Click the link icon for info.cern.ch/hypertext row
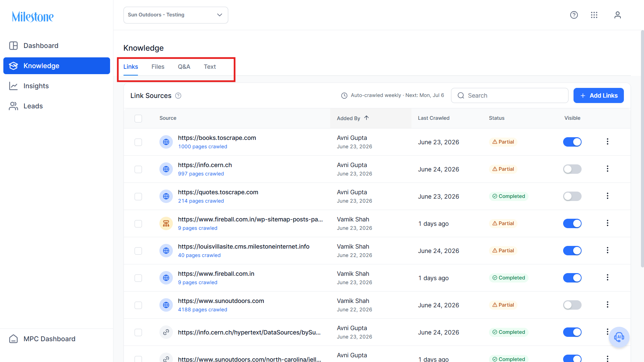 pyautogui.click(x=166, y=332)
